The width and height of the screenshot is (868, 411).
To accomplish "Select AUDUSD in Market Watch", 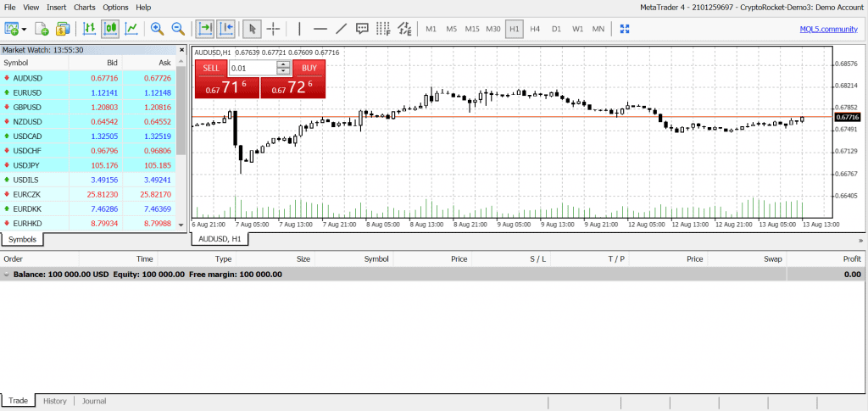I will tap(88, 78).
